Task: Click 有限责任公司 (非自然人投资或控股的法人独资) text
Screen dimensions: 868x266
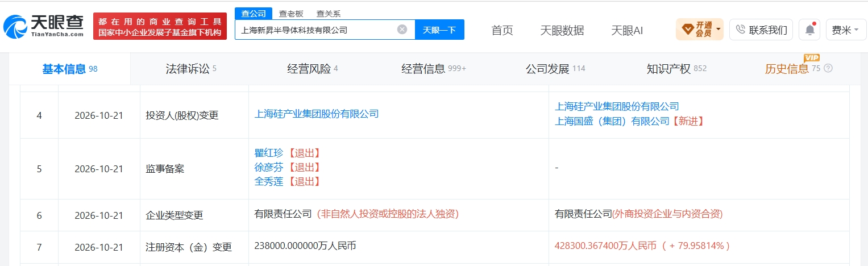Action: [356, 214]
